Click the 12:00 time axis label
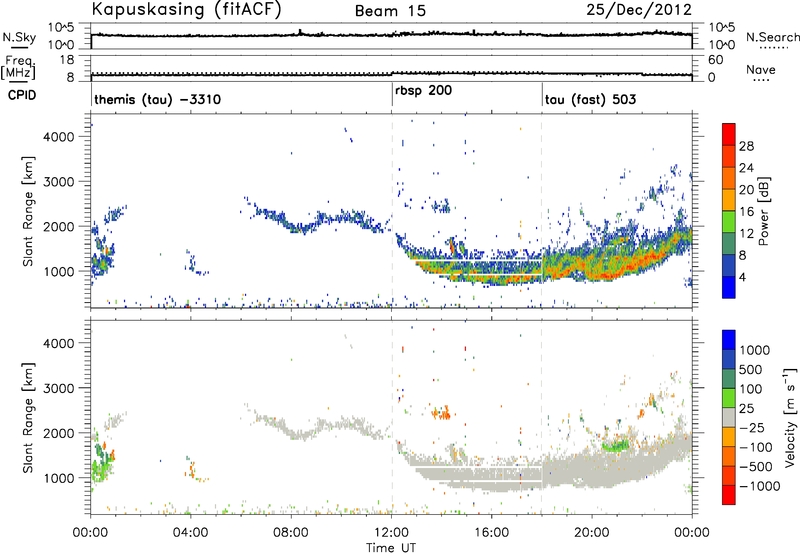 (391, 533)
